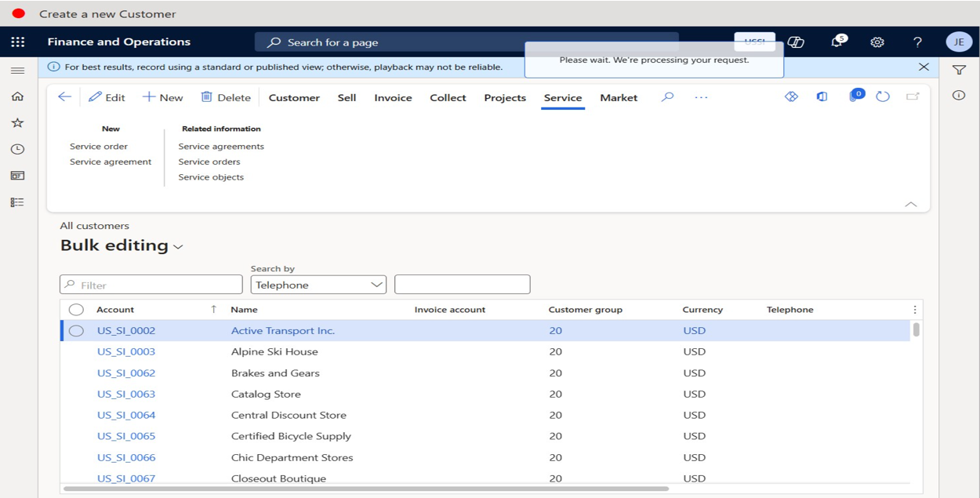Open customer account US_SI_0063 link
Image resolution: width=980 pixels, height=498 pixels.
(x=126, y=394)
